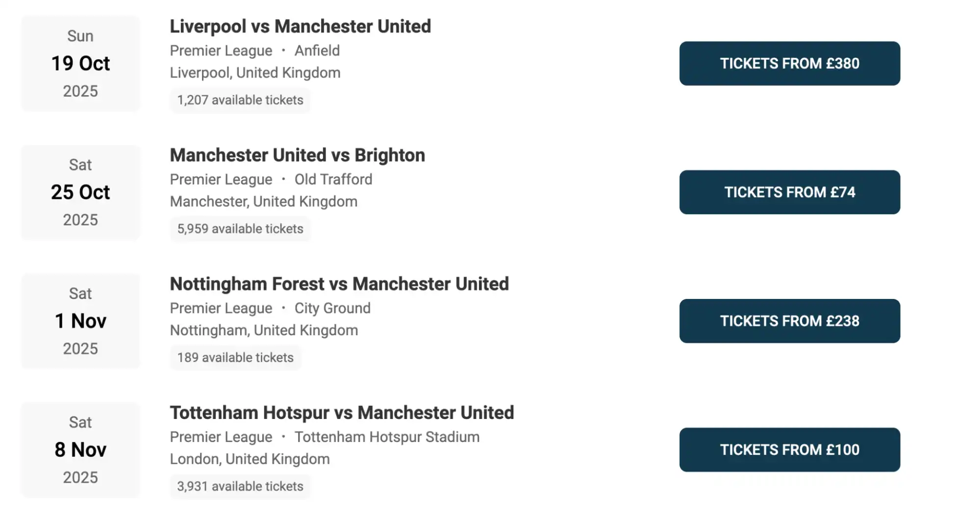980x517 pixels.
Task: Click the 1,207 available tickets badge
Action: click(240, 100)
